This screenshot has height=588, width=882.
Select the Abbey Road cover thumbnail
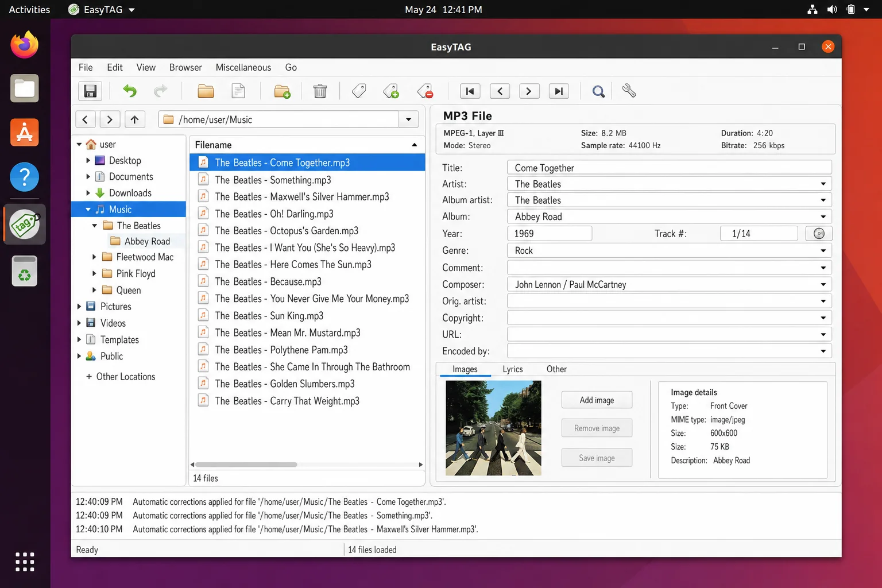[x=493, y=428]
